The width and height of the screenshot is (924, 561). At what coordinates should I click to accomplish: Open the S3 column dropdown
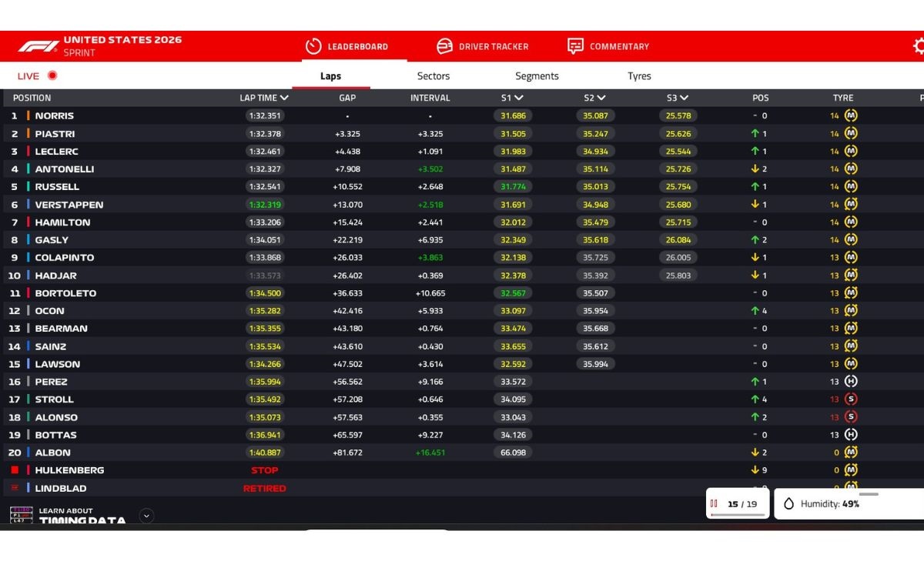(684, 98)
